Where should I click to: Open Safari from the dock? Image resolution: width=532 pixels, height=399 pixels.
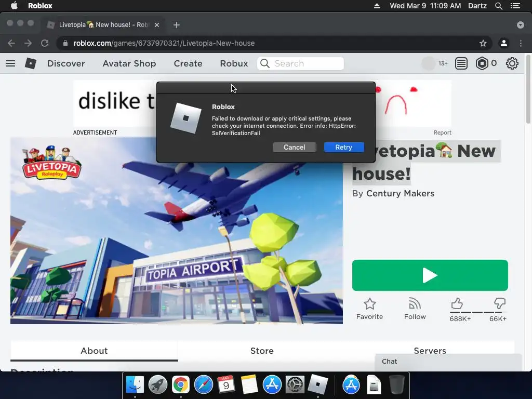[x=203, y=384]
